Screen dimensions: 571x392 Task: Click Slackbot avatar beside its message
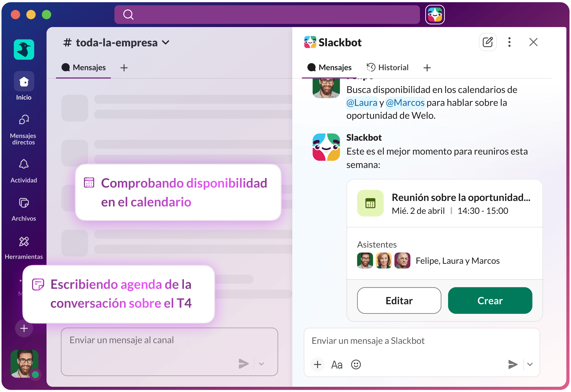(x=326, y=147)
